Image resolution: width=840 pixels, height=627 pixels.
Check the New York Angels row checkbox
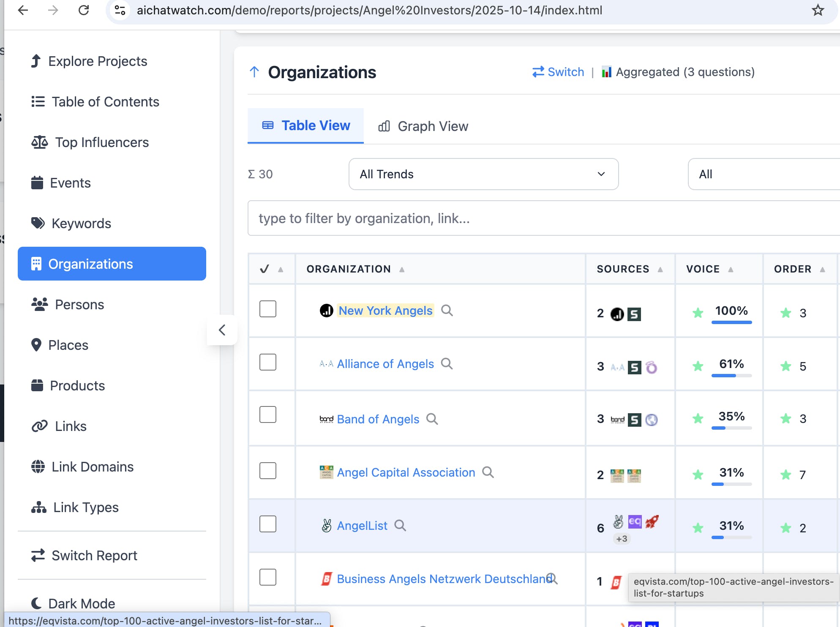coord(268,309)
